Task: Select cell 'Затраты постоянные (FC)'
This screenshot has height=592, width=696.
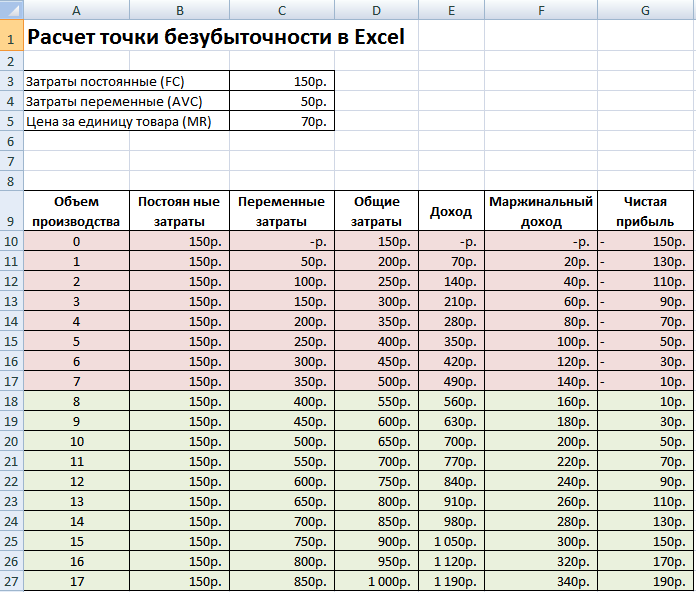Action: [127, 81]
